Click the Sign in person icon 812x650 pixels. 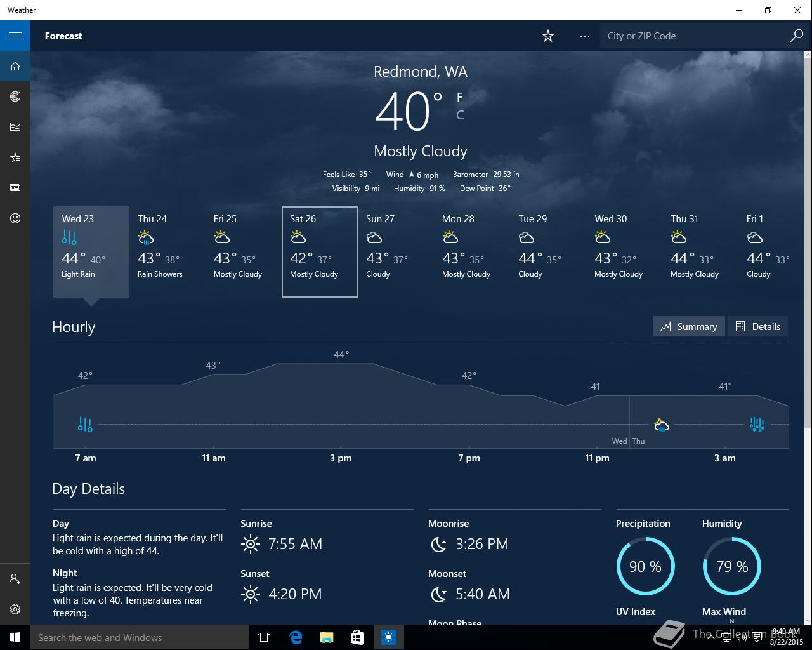(15, 579)
